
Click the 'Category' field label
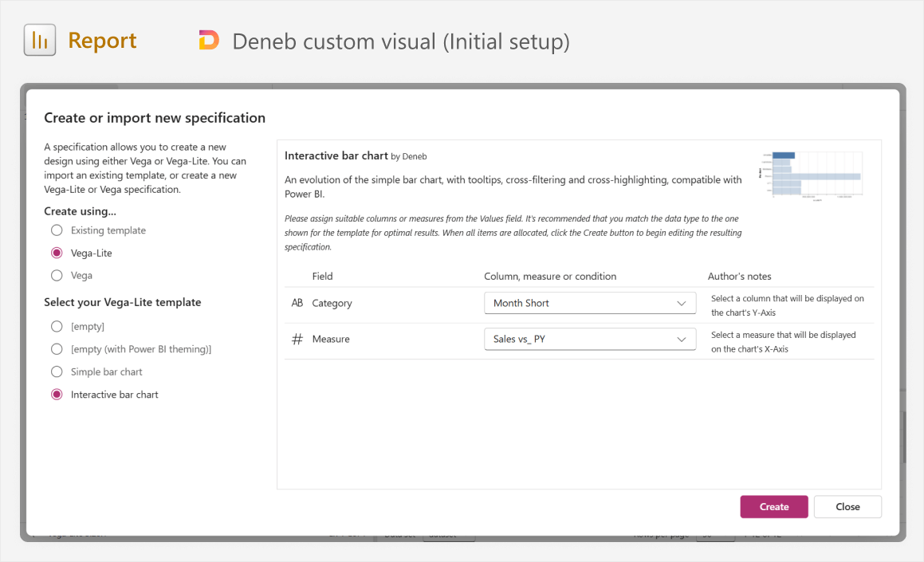click(x=332, y=304)
